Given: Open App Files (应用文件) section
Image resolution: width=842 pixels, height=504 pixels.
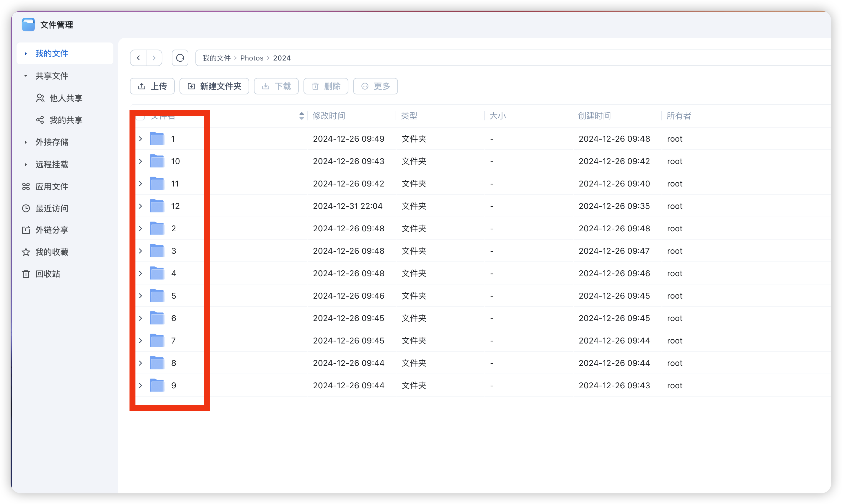Looking at the screenshot, I should click(52, 186).
